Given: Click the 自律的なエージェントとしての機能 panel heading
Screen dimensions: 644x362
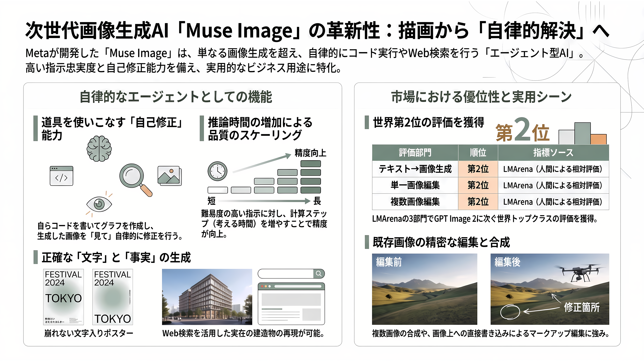Looking at the screenshot, I should pyautogui.click(x=176, y=97).
